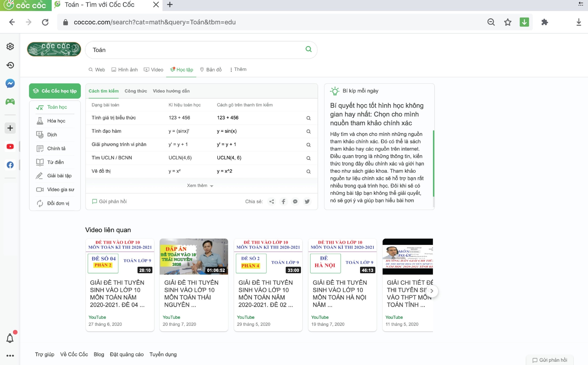Viewport: 588px width, 365px height.
Task: Open the YouTube sidebar shortcut
Action: pos(10,147)
